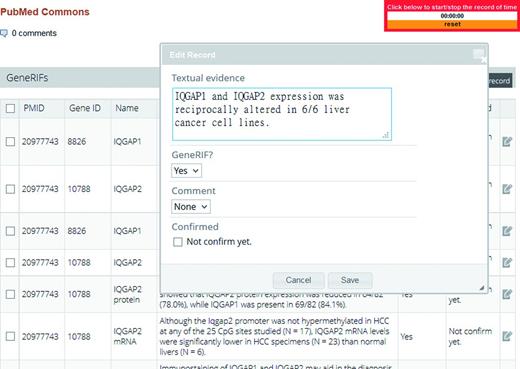The image size is (520, 369).
Task: Edit the IQGAP2 mRNA row record
Action: point(507,336)
